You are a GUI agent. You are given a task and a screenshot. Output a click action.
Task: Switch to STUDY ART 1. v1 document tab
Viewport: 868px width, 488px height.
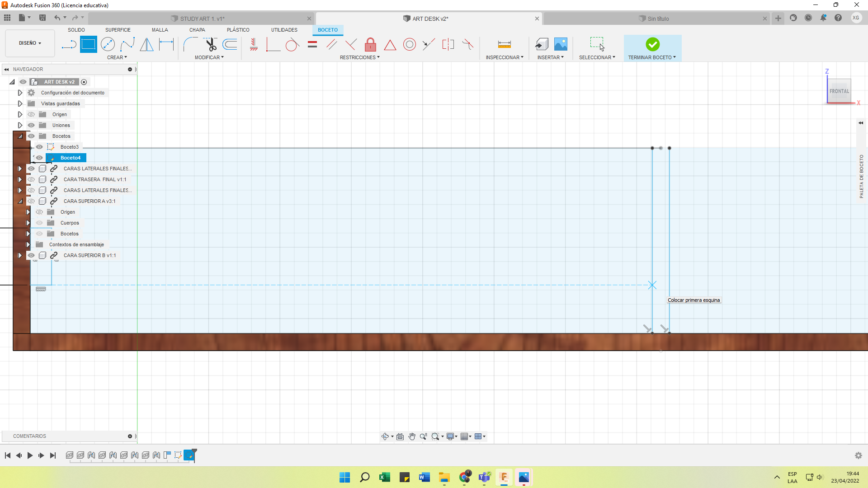pyautogui.click(x=202, y=19)
